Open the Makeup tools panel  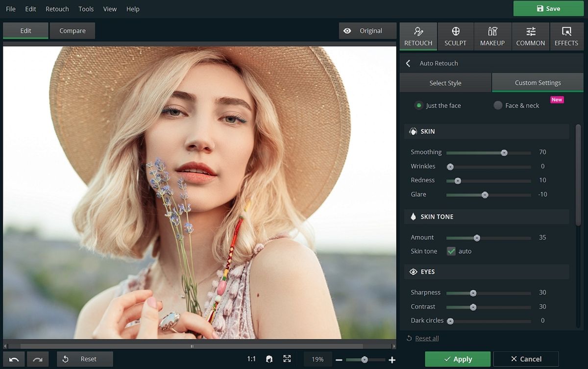tap(492, 37)
